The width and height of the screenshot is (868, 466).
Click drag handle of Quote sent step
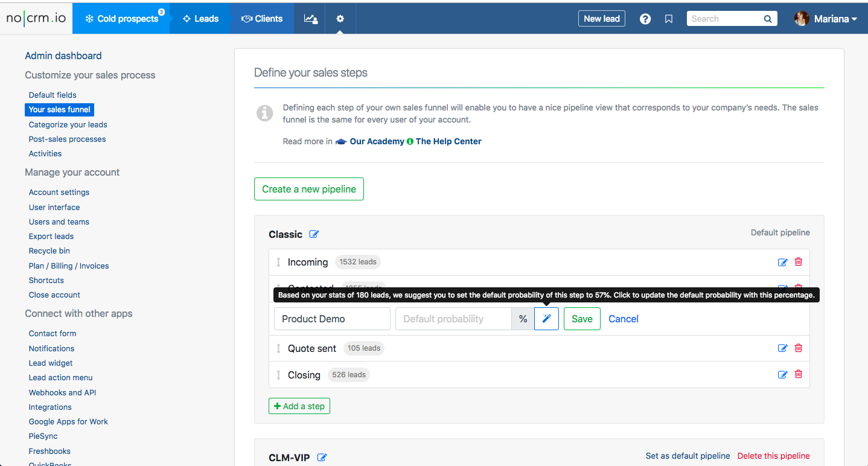[x=278, y=348]
